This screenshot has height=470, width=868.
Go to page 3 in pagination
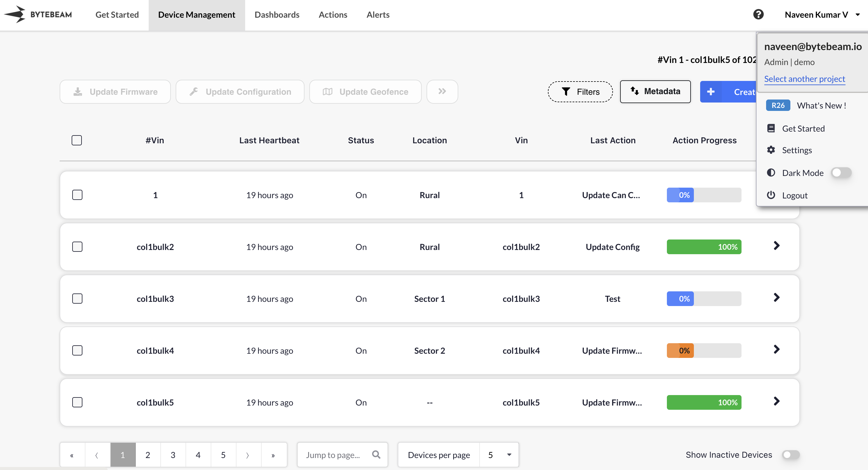173,454
